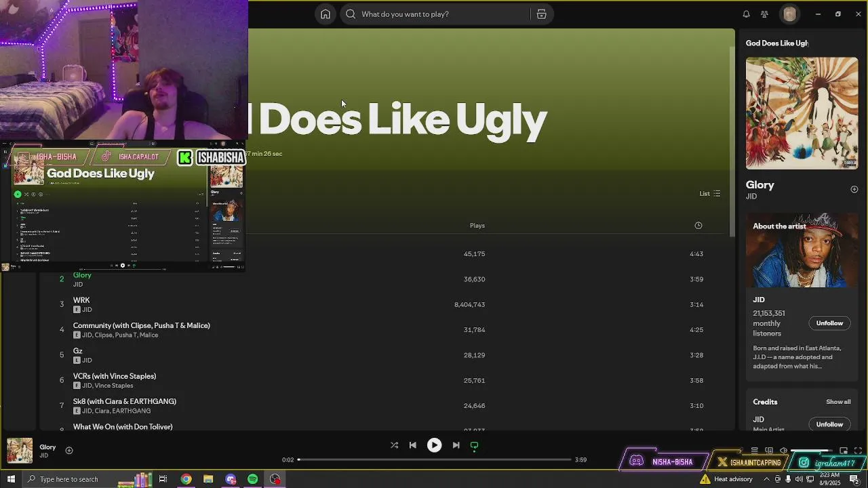Open Glory title in the now-playing bar

point(47,447)
